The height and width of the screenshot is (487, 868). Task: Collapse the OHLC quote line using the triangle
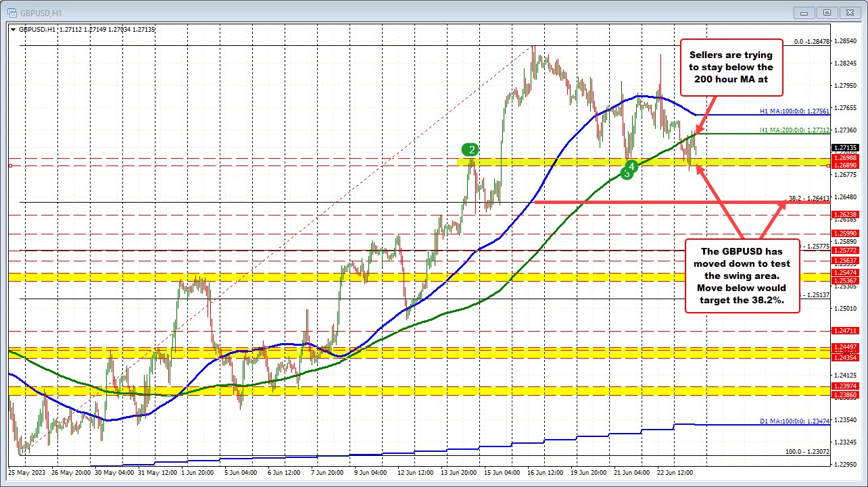tap(13, 29)
